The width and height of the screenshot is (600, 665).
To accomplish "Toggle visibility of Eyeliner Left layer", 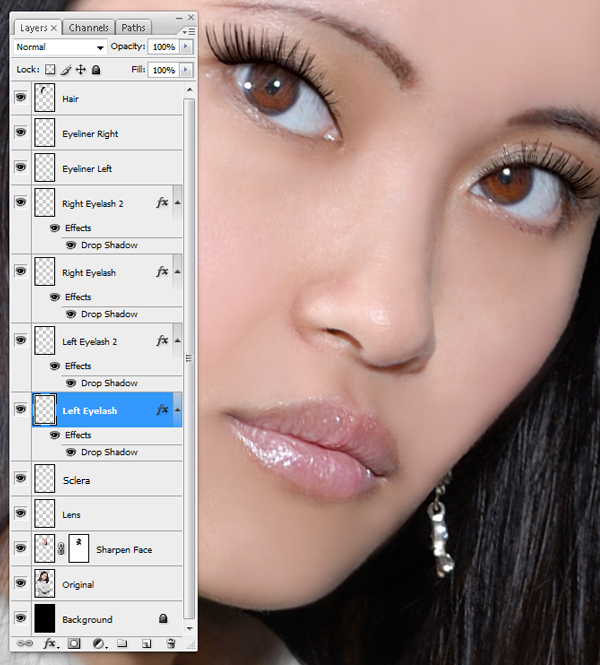I will (20, 167).
